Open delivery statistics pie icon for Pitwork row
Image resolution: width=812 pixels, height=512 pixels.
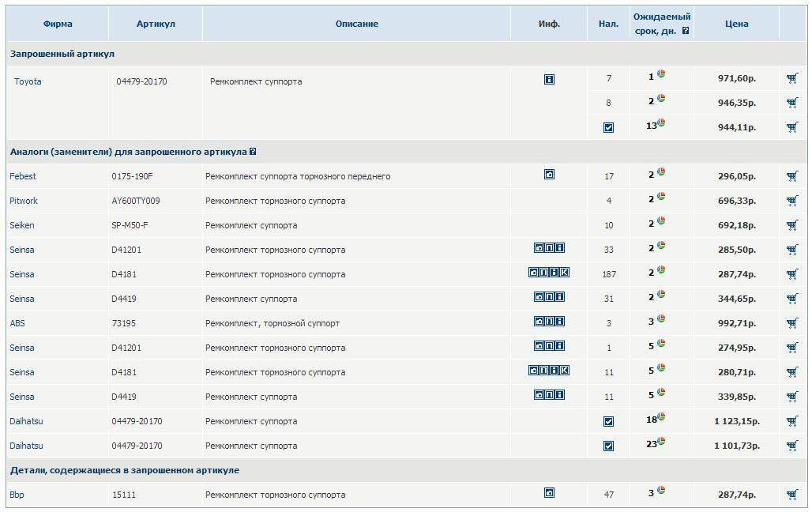(x=661, y=197)
